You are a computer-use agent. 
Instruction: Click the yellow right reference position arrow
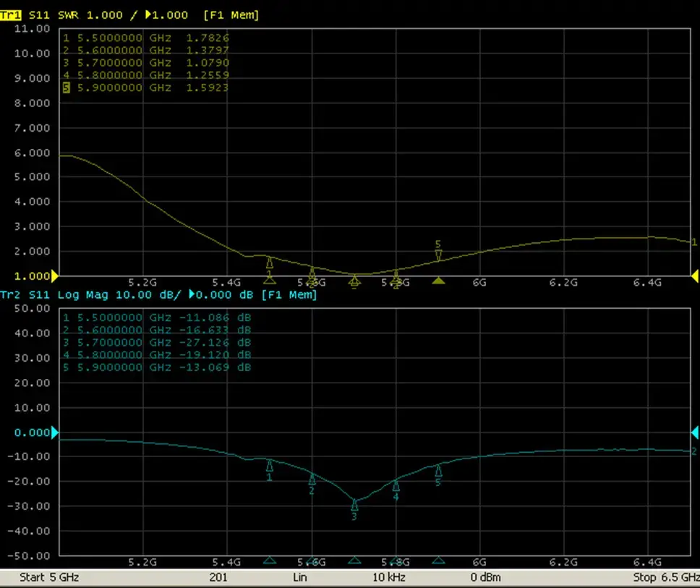point(695,276)
